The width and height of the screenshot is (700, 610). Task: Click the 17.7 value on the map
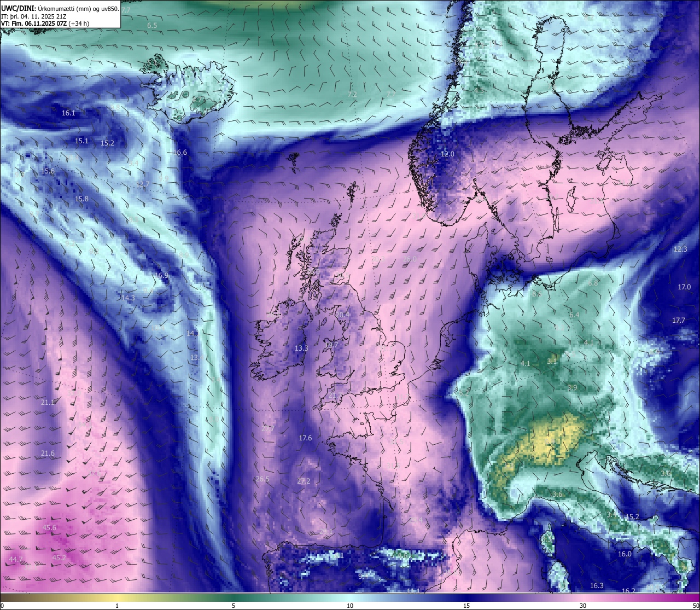(x=678, y=321)
